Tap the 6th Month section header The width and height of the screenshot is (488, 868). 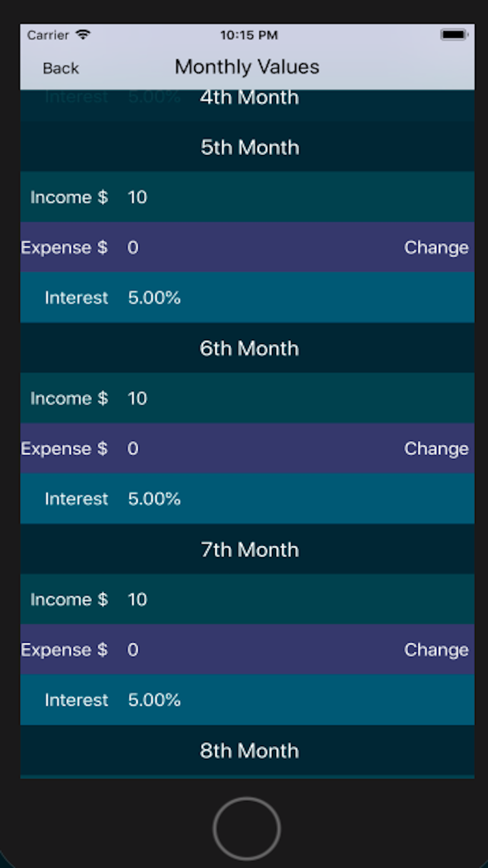coord(249,349)
